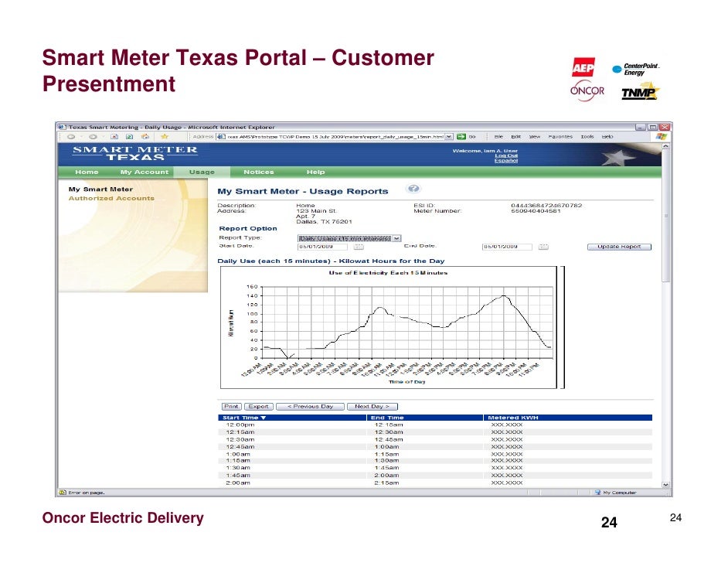728x563 pixels.
Task: Click the 2:15am end time cell
Action: tap(386, 483)
